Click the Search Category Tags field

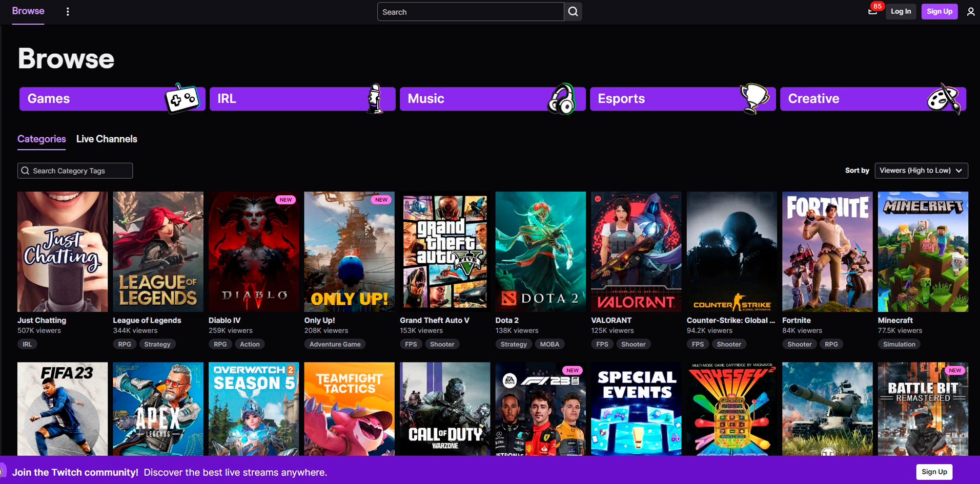[x=74, y=170]
